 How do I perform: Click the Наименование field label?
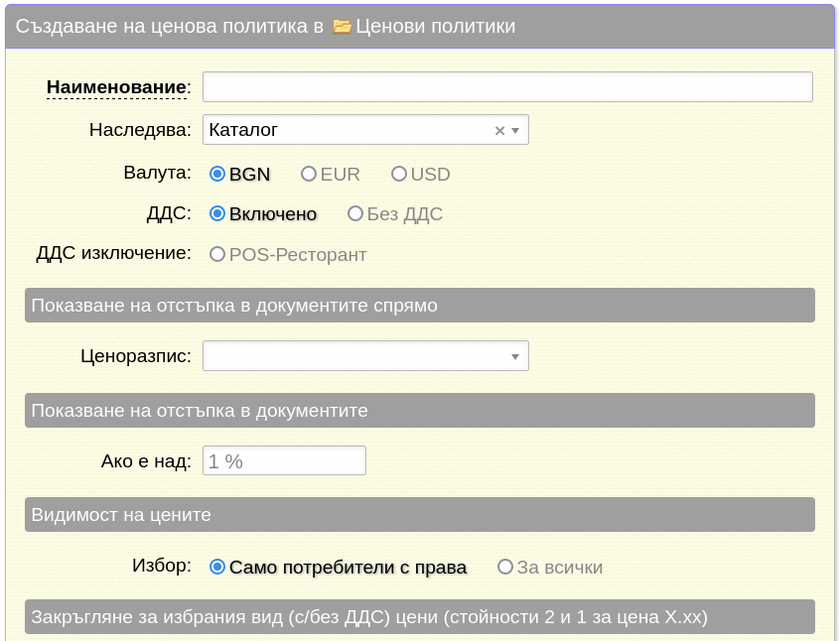click(x=116, y=87)
